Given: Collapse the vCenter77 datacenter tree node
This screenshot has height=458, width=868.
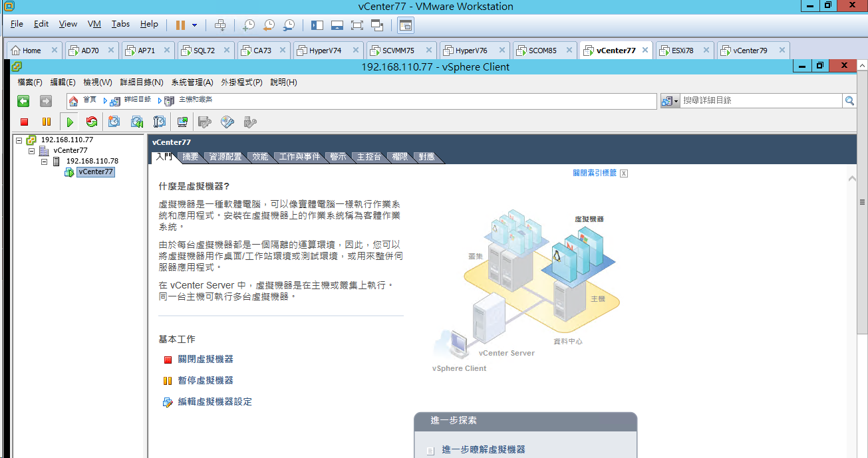Looking at the screenshot, I should pyautogui.click(x=31, y=151).
